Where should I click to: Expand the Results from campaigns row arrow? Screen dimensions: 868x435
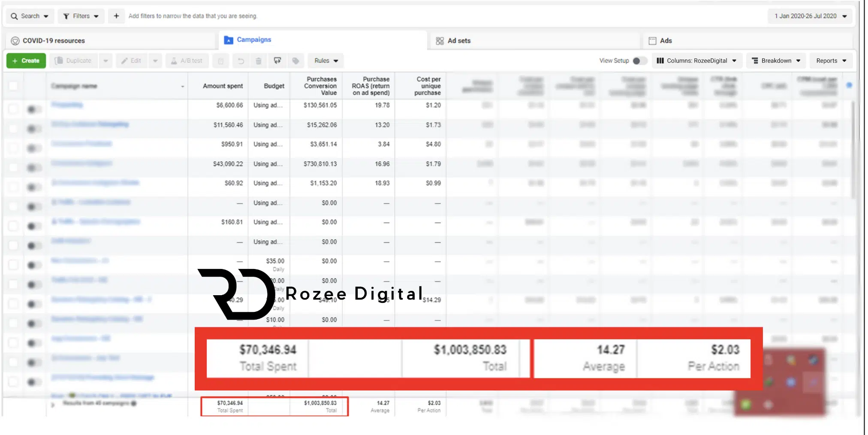[x=53, y=405]
